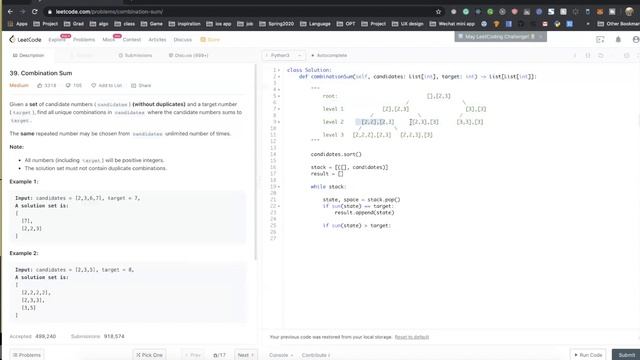Collapse the code fold arrow on line 1
The image size is (640, 360).
279,70
